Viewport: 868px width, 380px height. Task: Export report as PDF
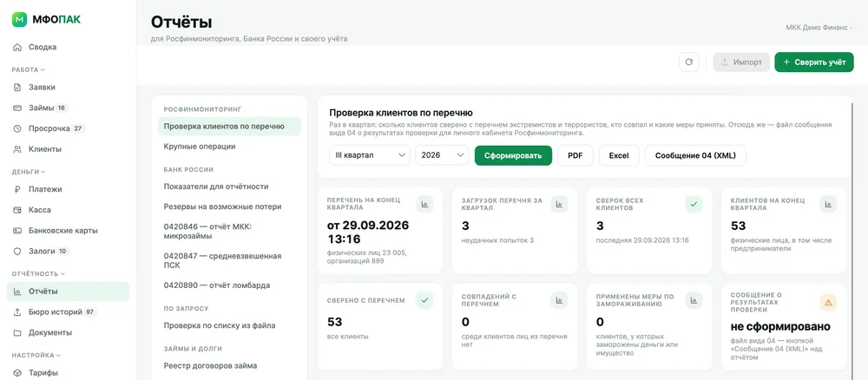click(575, 155)
